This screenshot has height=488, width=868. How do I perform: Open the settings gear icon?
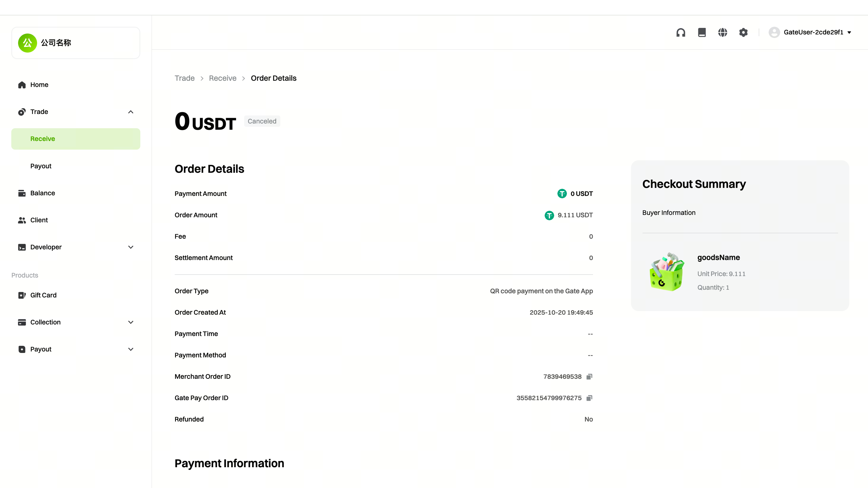point(743,32)
